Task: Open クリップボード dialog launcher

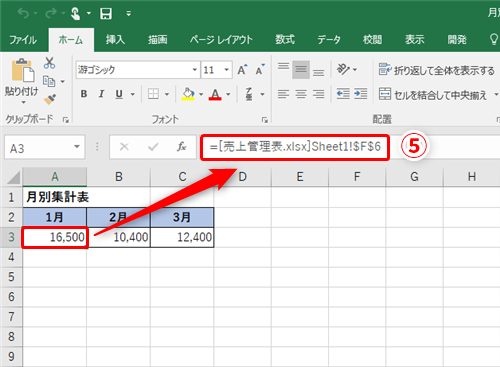Action: pyautogui.click(x=66, y=120)
